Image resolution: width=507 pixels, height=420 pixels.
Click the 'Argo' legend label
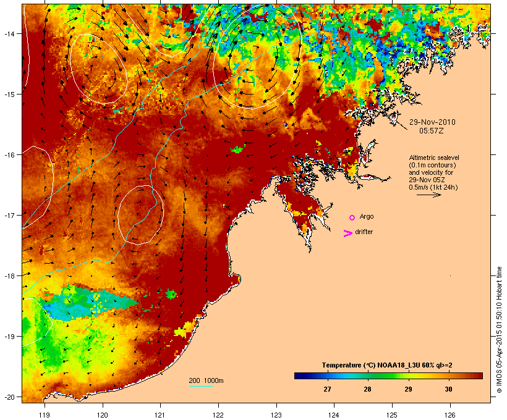point(367,216)
